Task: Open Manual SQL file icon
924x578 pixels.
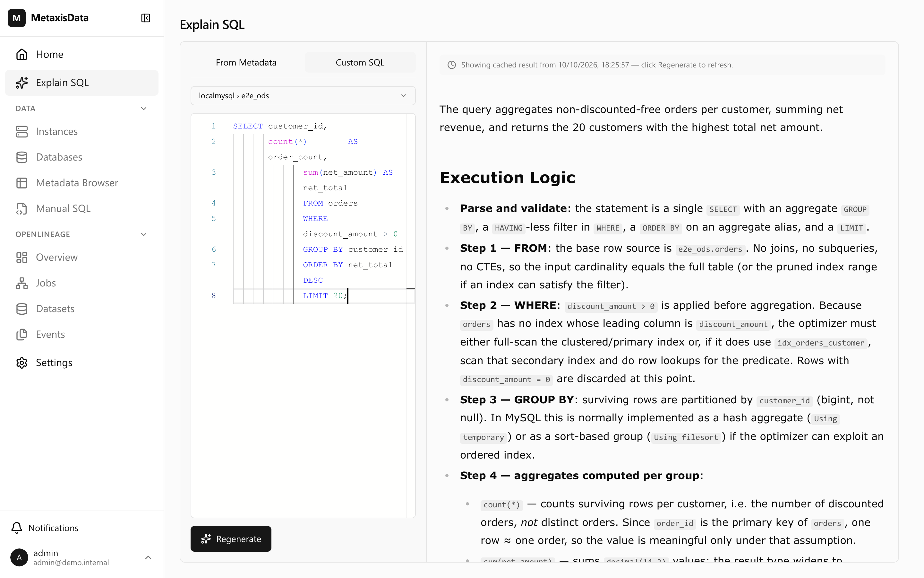Action: tap(22, 208)
